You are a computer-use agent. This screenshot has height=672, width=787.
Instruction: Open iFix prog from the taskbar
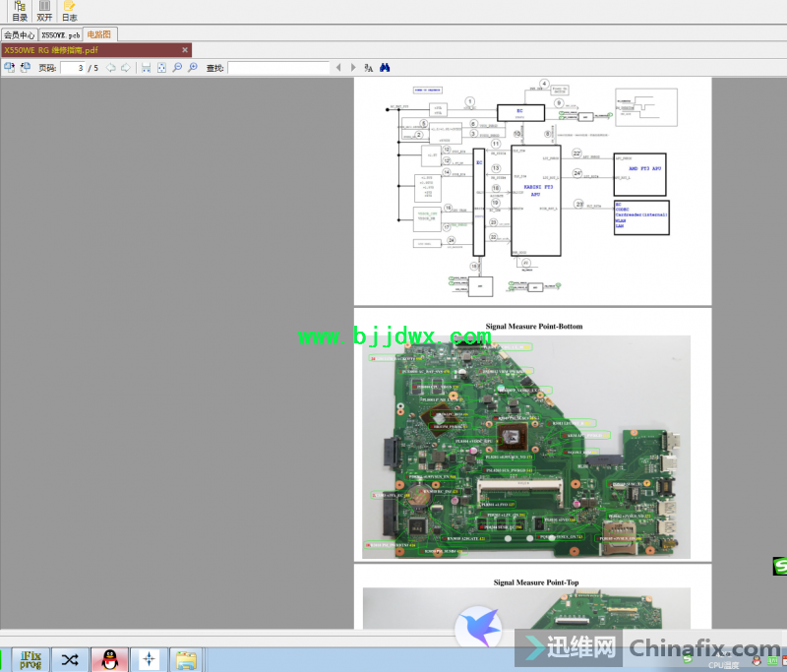[32, 659]
